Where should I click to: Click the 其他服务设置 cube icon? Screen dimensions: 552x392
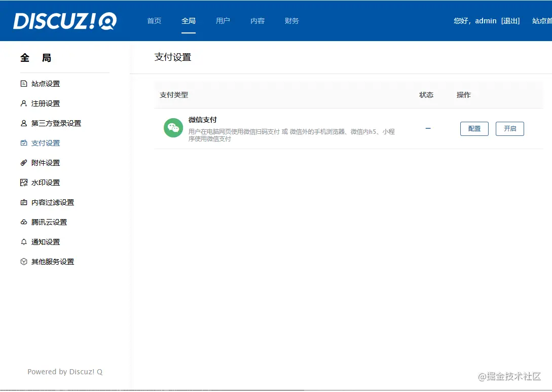coord(24,261)
